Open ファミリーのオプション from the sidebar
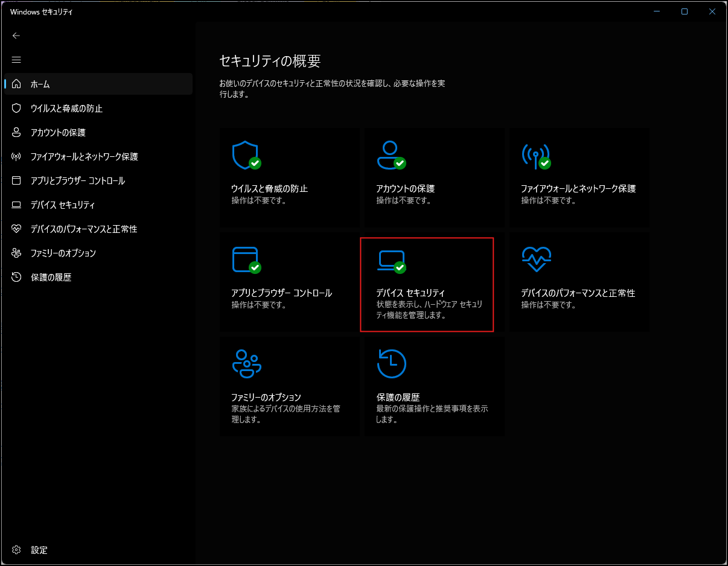The height and width of the screenshot is (566, 728). pos(98,253)
